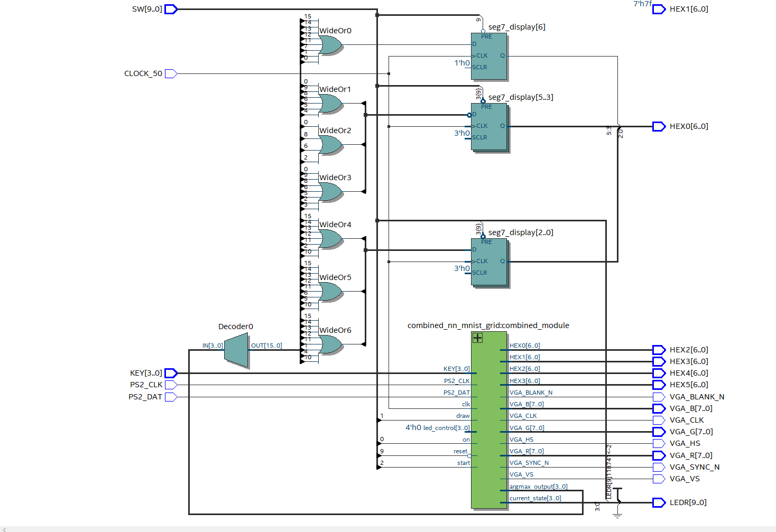
Task: Click the KEY[3..0] input pin symbol
Action: pos(171,373)
